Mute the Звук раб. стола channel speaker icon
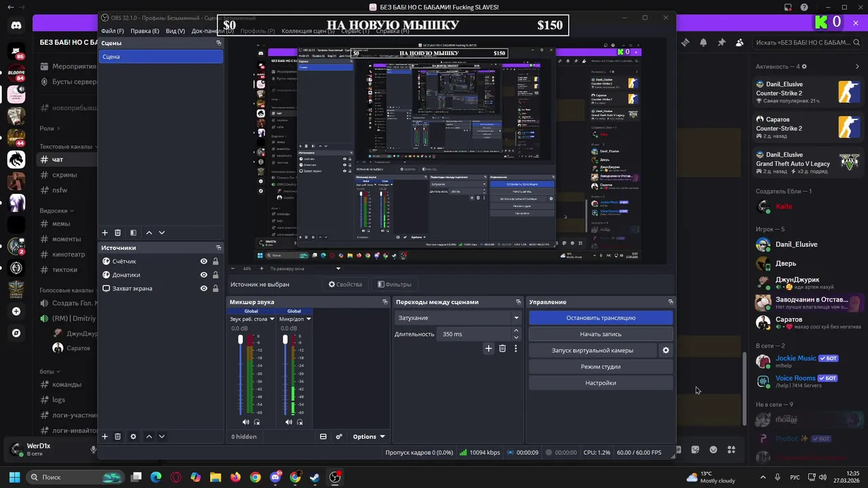868x488 pixels. 245,422
